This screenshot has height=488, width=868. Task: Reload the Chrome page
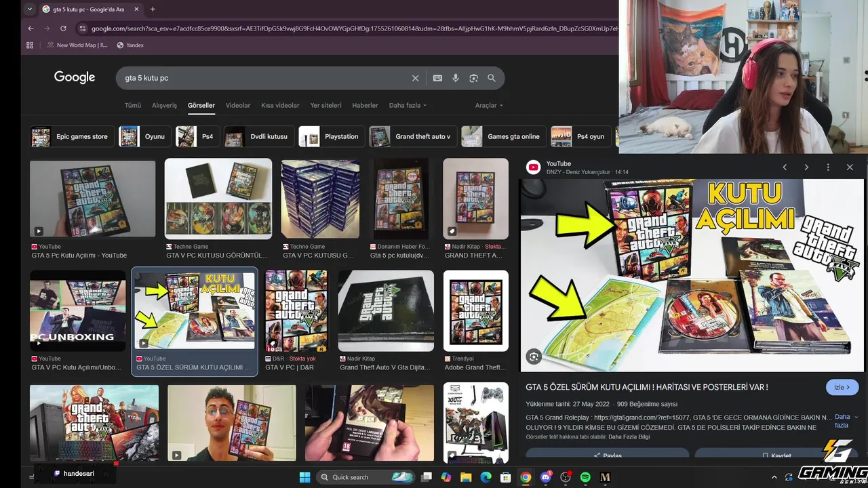(63, 28)
